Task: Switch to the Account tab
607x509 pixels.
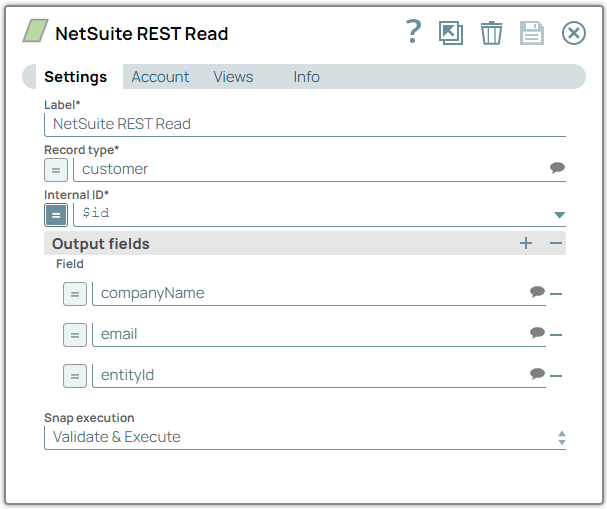Action: click(160, 77)
